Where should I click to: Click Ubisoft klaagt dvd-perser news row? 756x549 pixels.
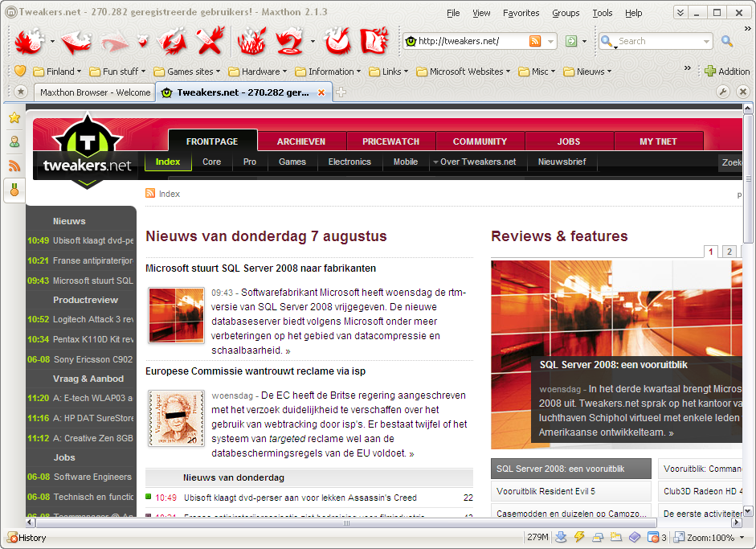309,498
